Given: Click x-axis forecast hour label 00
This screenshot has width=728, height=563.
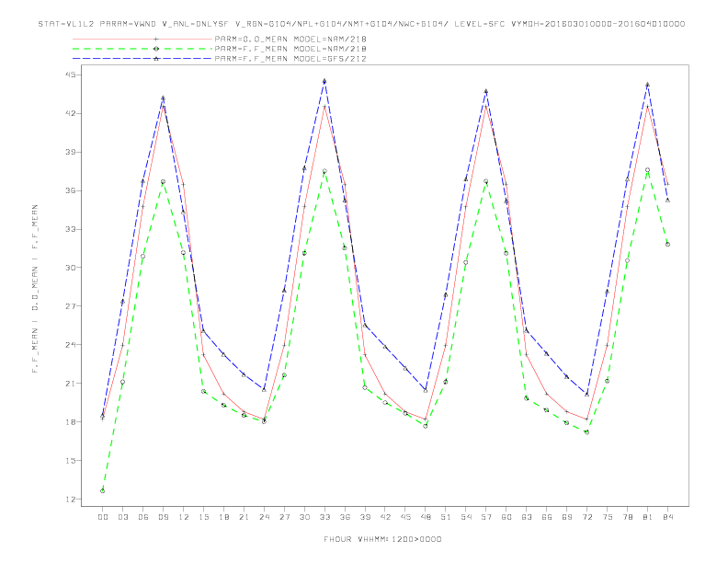Looking at the screenshot, I should (x=103, y=517).
